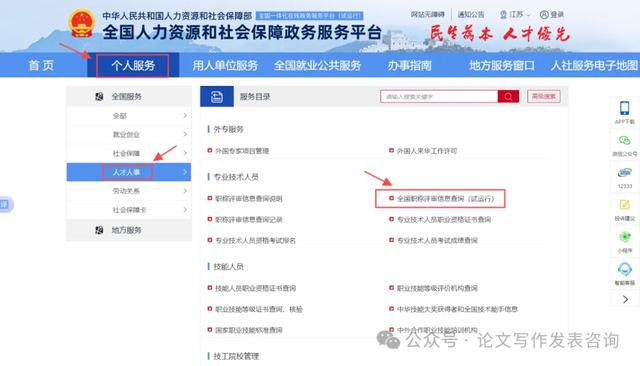Open 中外合作职业技能培训机构 link
The width and height of the screenshot is (640, 366).
(437, 330)
